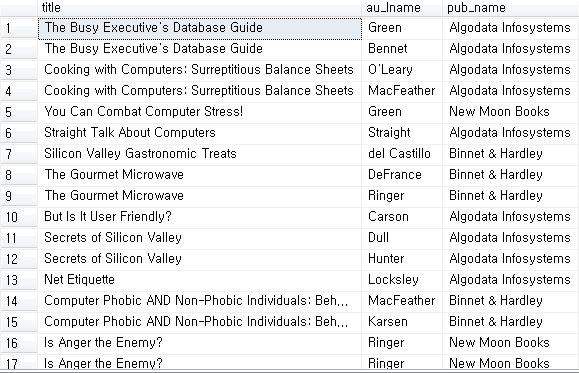
Task: Select the Karsen author cell
Action: [x=402, y=322]
